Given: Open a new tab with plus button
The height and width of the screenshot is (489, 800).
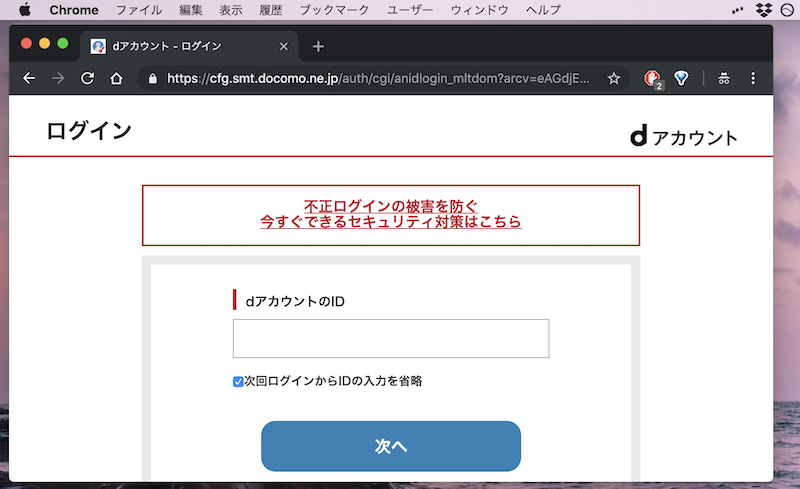Looking at the screenshot, I should pyautogui.click(x=318, y=46).
